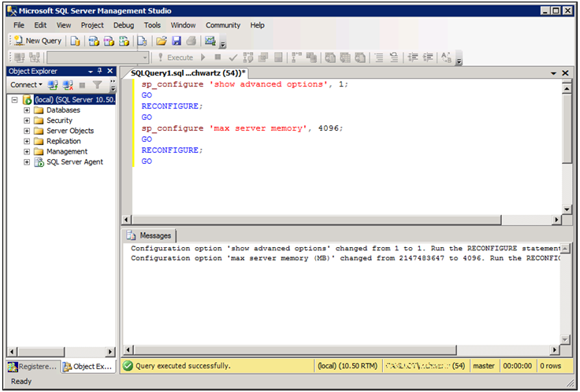Open the active documents list arrow
The height and width of the screenshot is (392, 580).
click(x=553, y=73)
